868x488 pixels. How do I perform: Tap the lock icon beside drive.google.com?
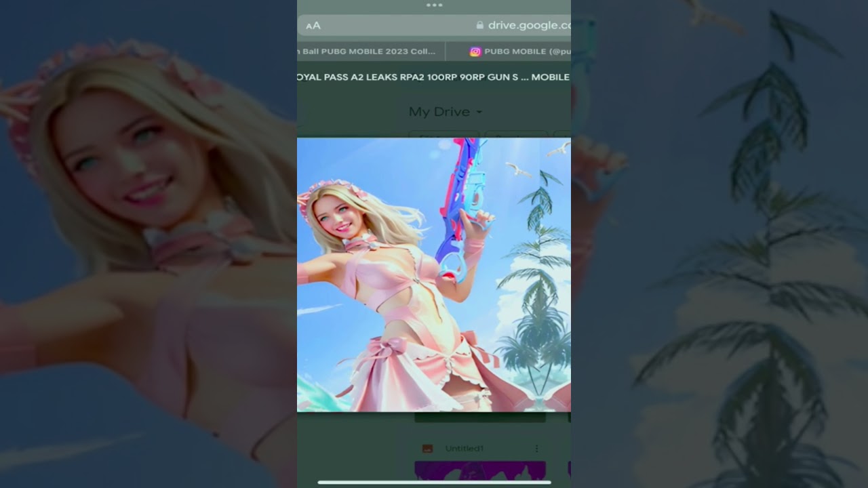click(480, 25)
